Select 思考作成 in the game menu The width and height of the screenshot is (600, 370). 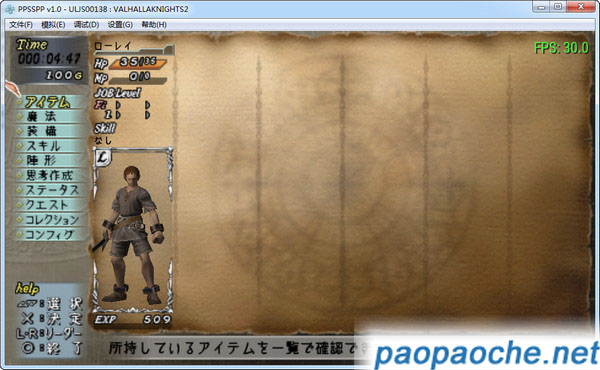click(x=51, y=175)
